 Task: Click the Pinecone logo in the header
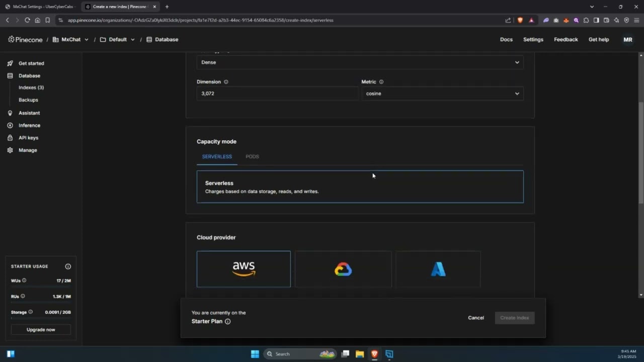[25, 39]
